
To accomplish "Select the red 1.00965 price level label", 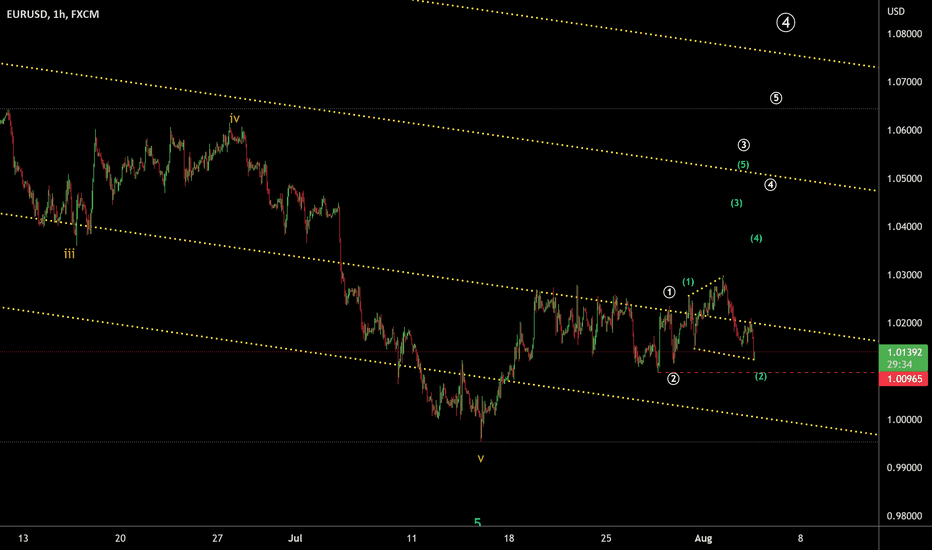I will point(903,379).
